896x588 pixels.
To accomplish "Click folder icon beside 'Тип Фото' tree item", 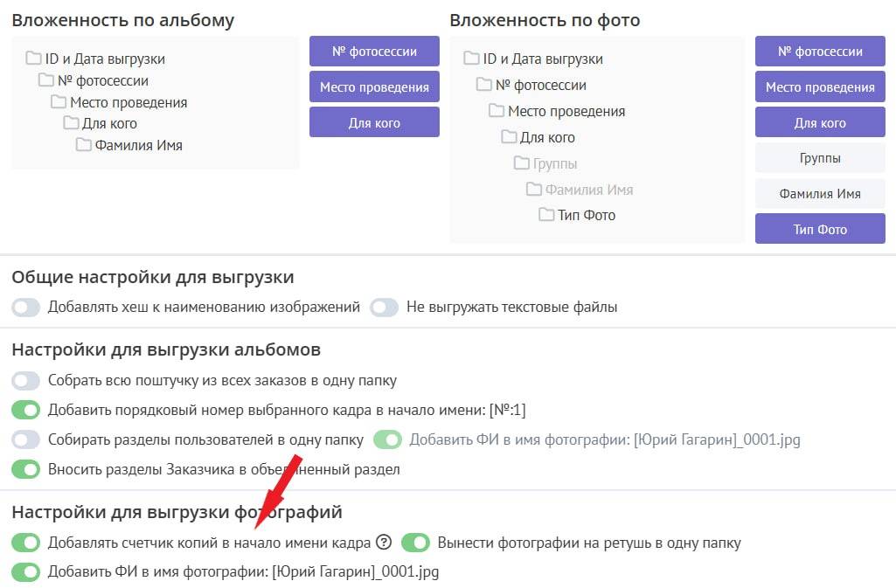I will [546, 215].
